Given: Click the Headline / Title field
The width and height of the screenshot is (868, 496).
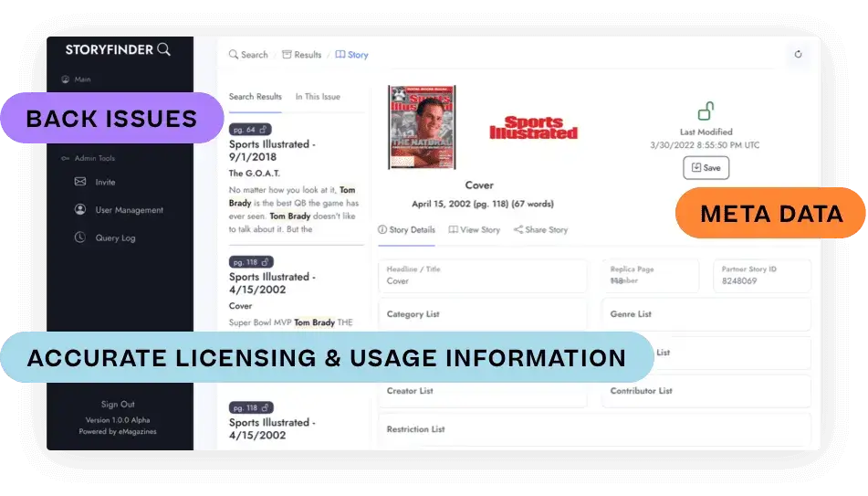Looking at the screenshot, I should [483, 276].
